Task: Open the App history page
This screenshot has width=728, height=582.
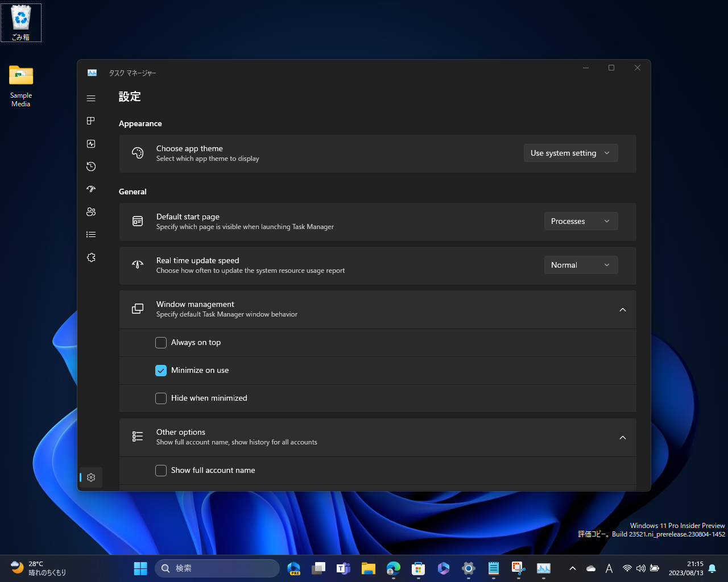Action: (91, 167)
